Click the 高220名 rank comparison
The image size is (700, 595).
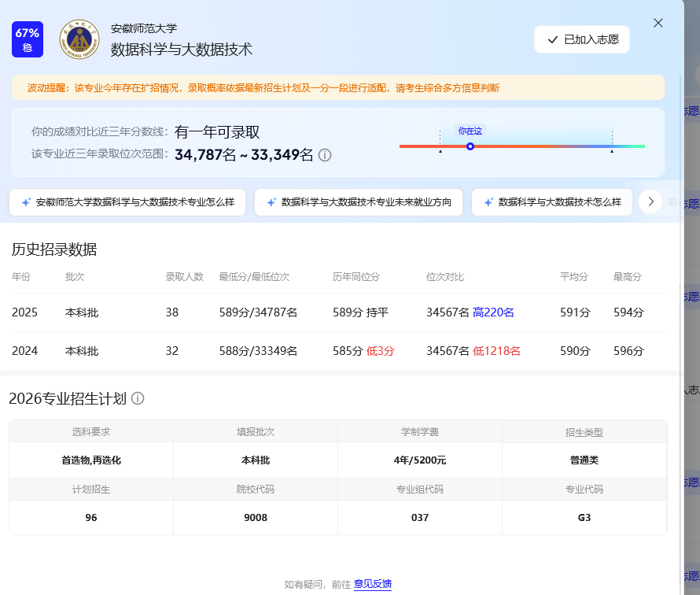pyautogui.click(x=493, y=312)
